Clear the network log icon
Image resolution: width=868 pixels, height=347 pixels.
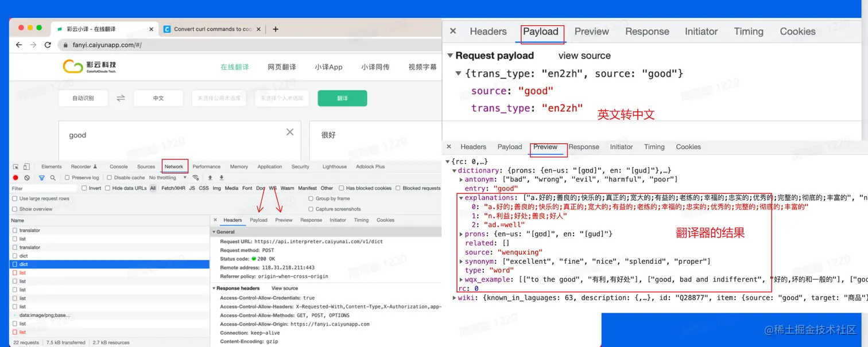tap(27, 178)
